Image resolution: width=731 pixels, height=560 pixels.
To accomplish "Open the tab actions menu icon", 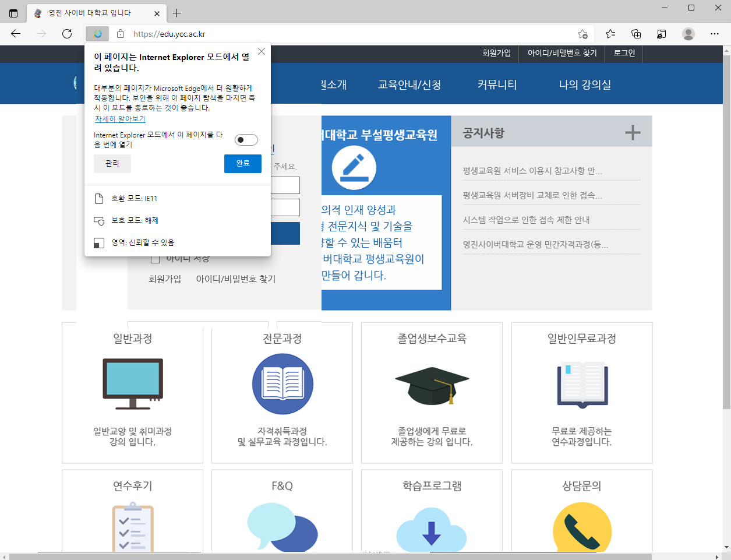I will click(x=13, y=13).
